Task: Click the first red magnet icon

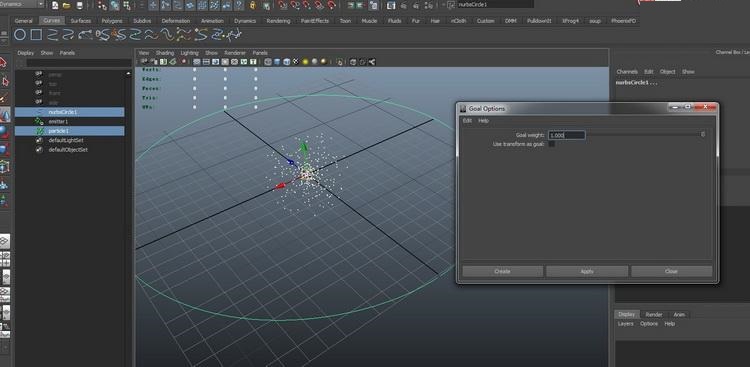Action: coord(283,5)
